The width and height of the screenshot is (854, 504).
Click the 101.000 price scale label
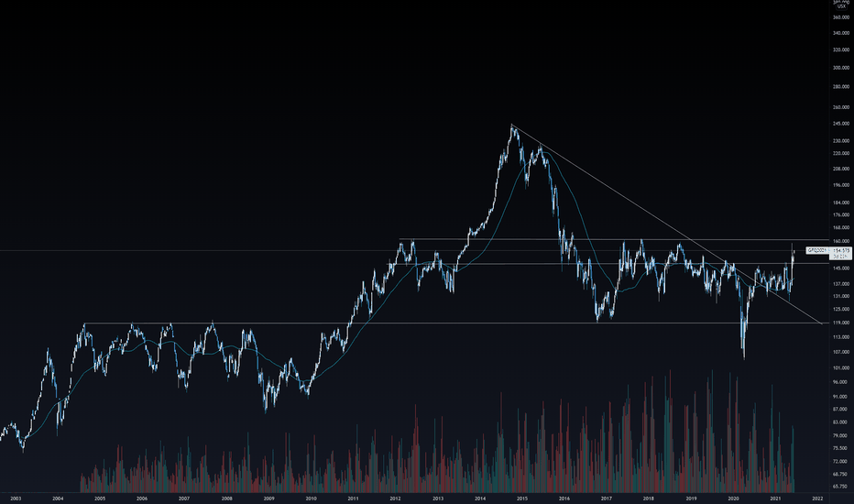[841, 368]
